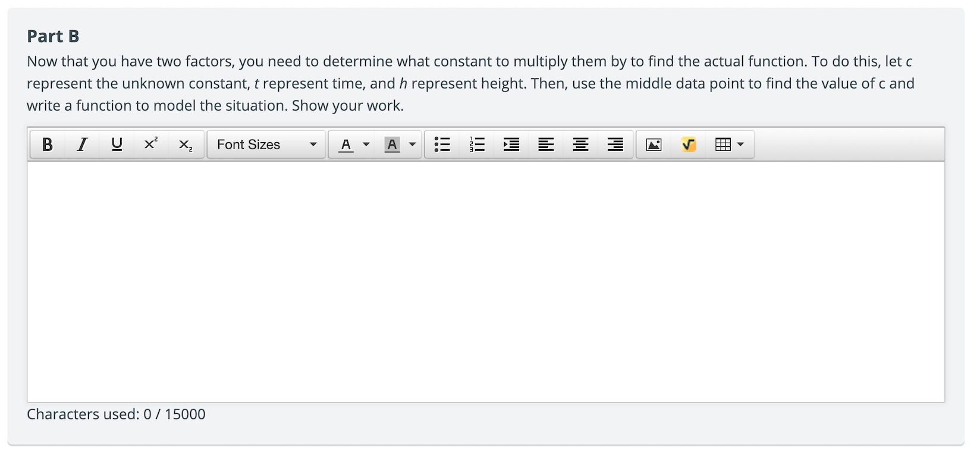Center align the text
This screenshot has height=466, width=980.
tap(580, 144)
